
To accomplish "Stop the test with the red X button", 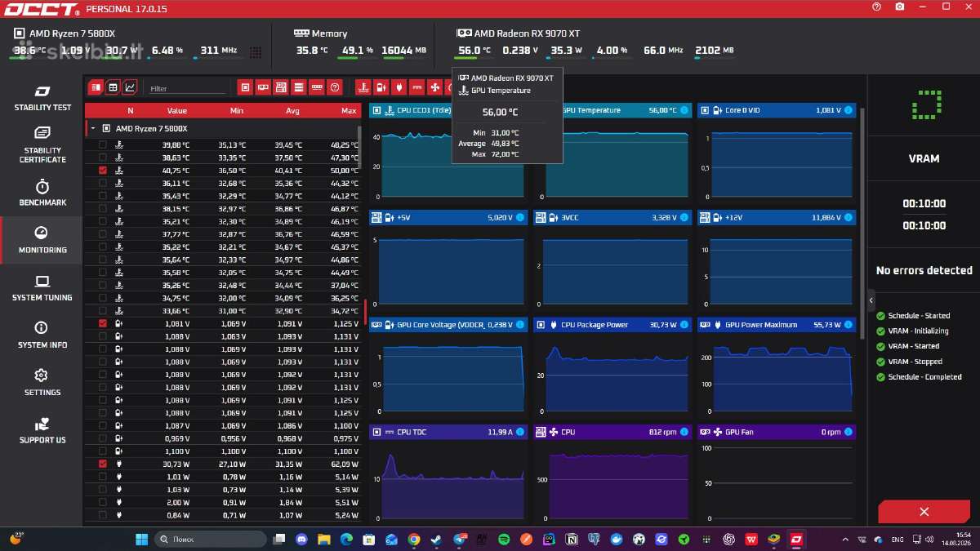I will (x=924, y=512).
